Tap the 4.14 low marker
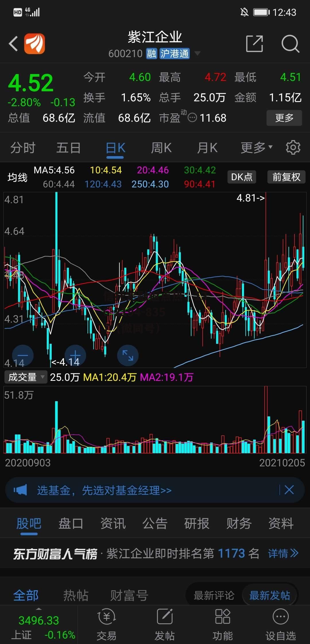This screenshot has width=310, height=644. (x=65, y=362)
